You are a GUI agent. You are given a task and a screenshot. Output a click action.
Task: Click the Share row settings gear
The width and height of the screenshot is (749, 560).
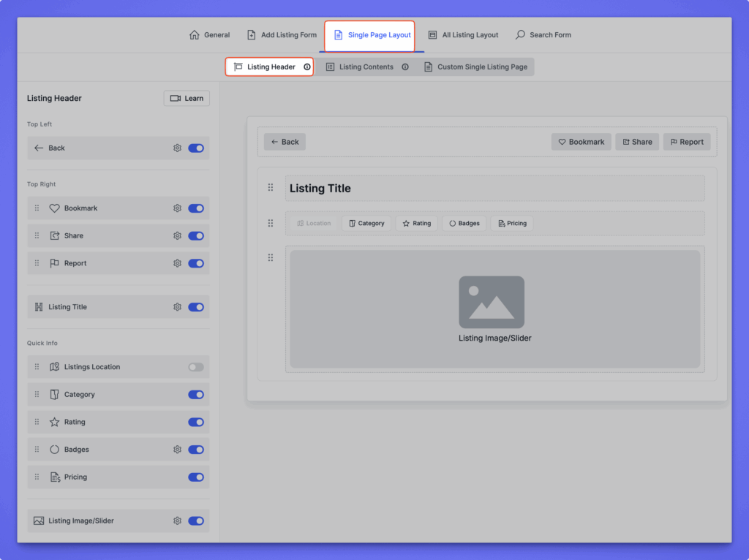coord(177,236)
